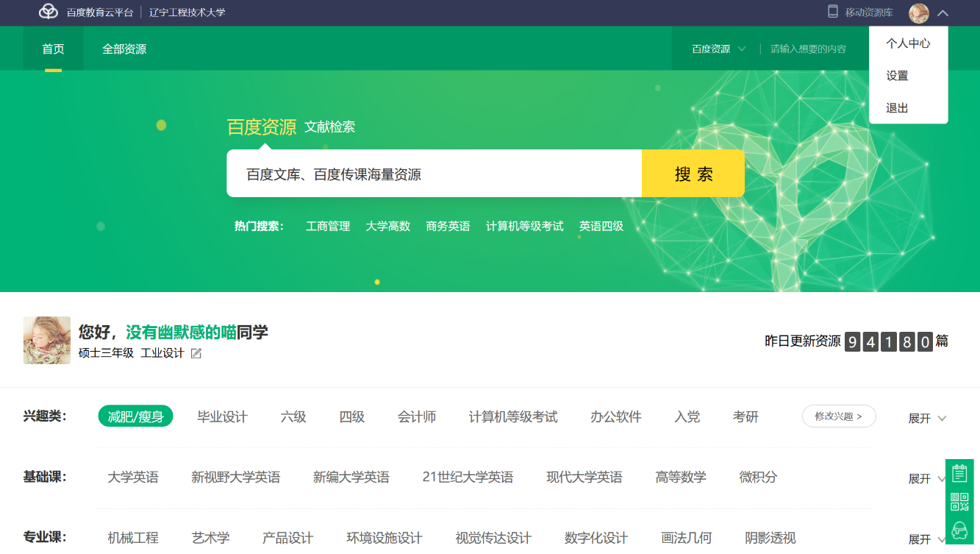The image size is (980, 554).
Task: Open 个人中心 from the user menu
Action: pyautogui.click(x=908, y=43)
